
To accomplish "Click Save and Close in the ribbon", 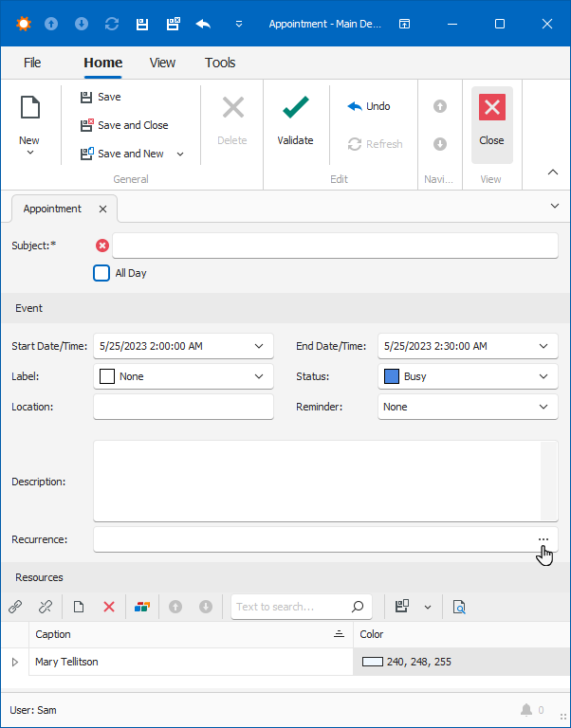I will (x=124, y=125).
